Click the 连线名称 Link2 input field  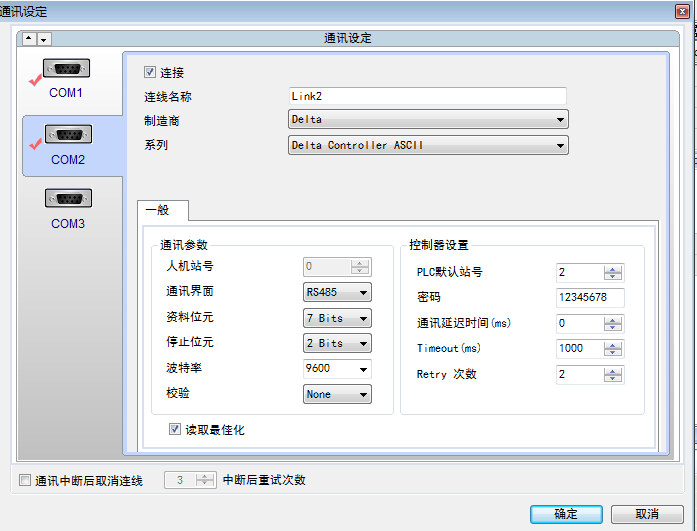tap(428, 96)
